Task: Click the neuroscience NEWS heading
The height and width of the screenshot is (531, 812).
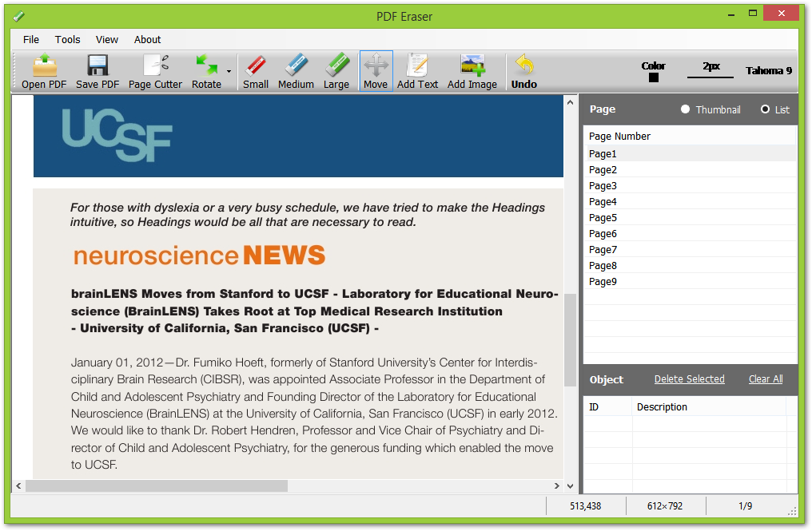Action: click(199, 256)
